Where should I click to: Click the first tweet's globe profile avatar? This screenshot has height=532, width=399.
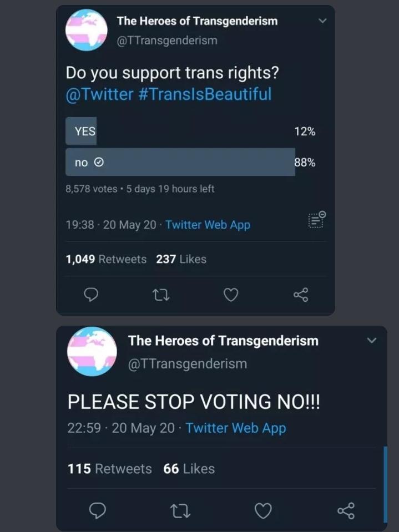point(87,31)
